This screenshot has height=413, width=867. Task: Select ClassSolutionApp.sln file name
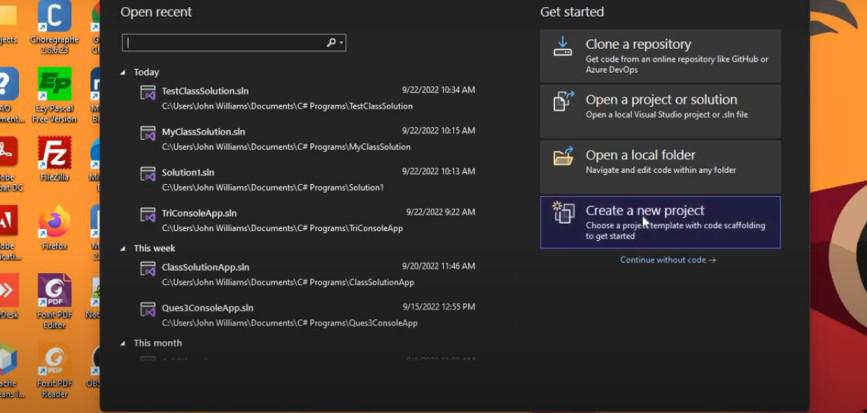point(206,267)
